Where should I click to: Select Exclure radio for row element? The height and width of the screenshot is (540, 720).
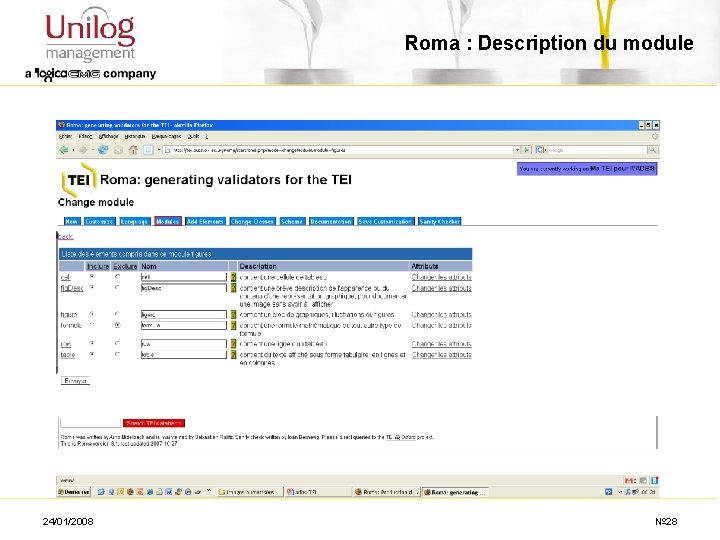point(118,343)
